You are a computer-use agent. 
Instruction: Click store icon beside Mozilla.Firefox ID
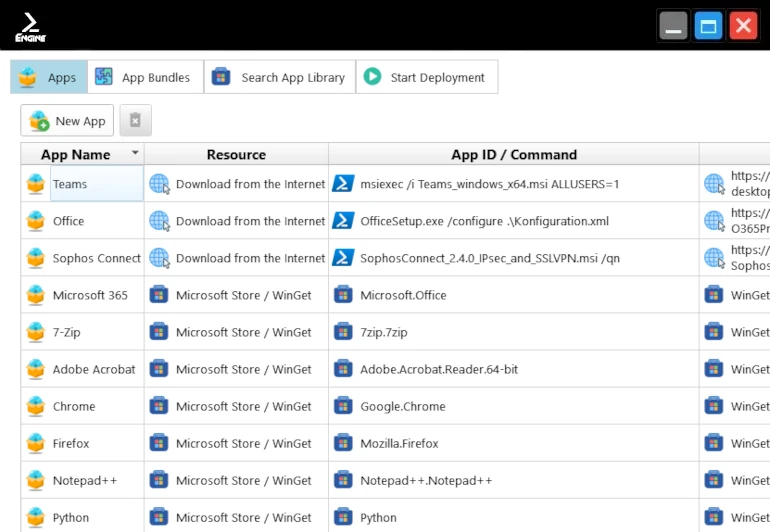(343, 444)
